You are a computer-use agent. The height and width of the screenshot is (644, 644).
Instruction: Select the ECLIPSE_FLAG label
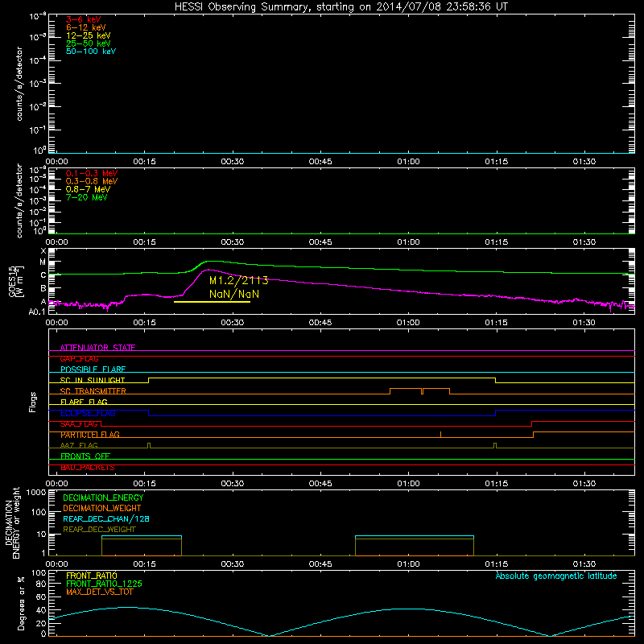[x=88, y=413]
